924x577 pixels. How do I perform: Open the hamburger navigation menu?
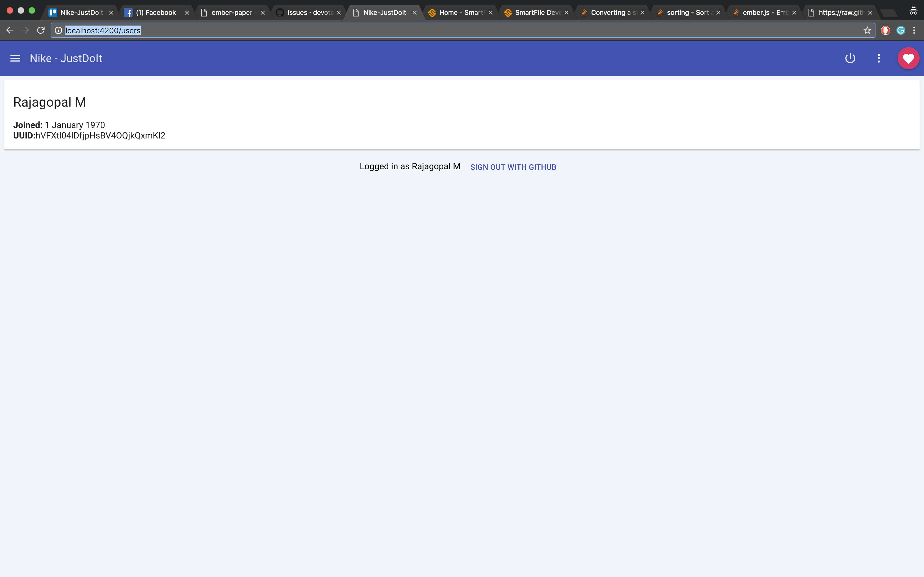click(x=15, y=58)
